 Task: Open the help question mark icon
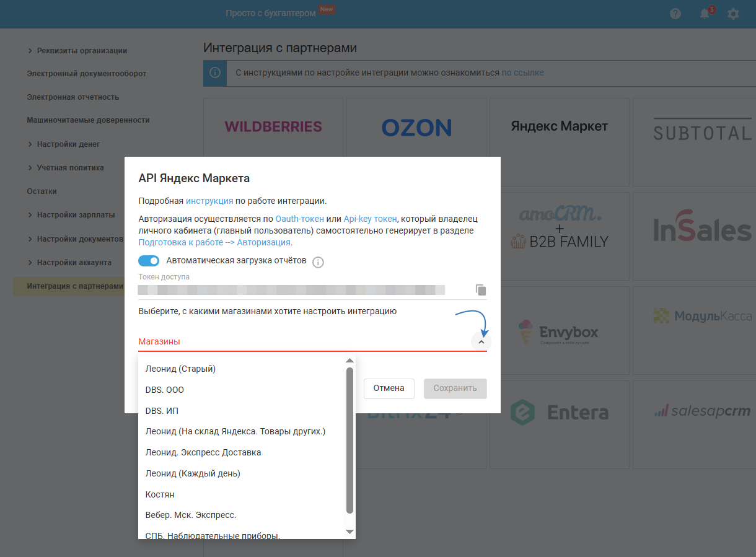pos(675,14)
